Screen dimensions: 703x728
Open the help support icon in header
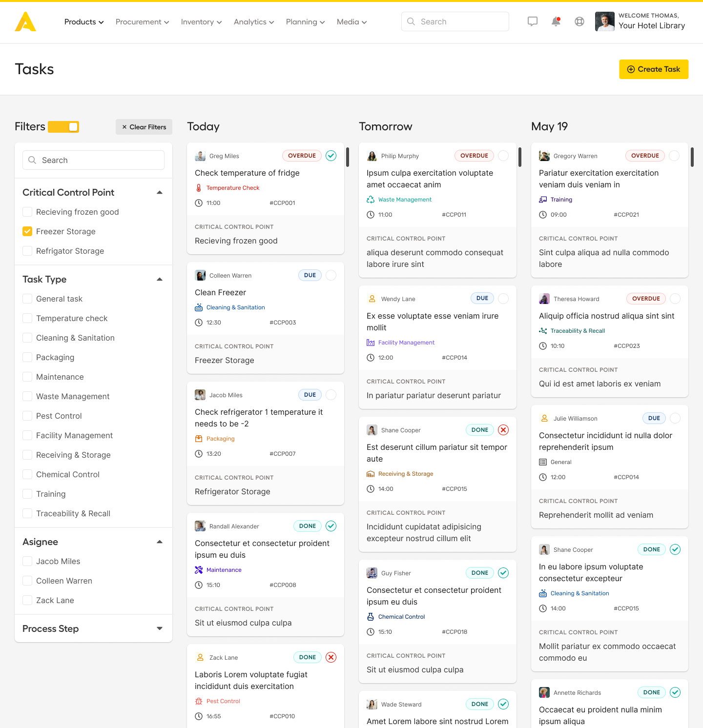579,21
